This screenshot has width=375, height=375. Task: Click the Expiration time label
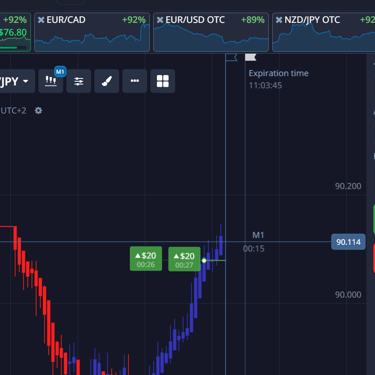point(279,73)
